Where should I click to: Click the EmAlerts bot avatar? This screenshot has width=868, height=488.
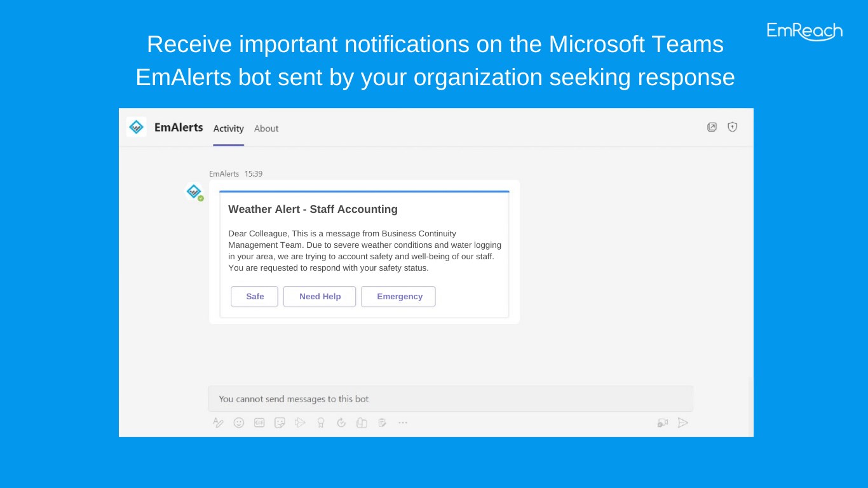pos(194,191)
